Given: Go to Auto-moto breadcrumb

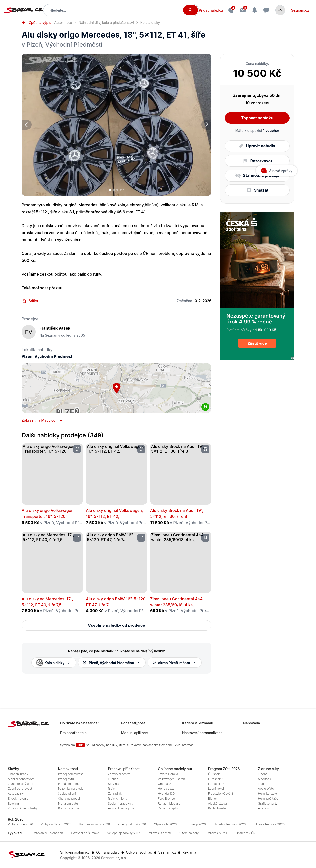Looking at the screenshot, I should pyautogui.click(x=63, y=22).
